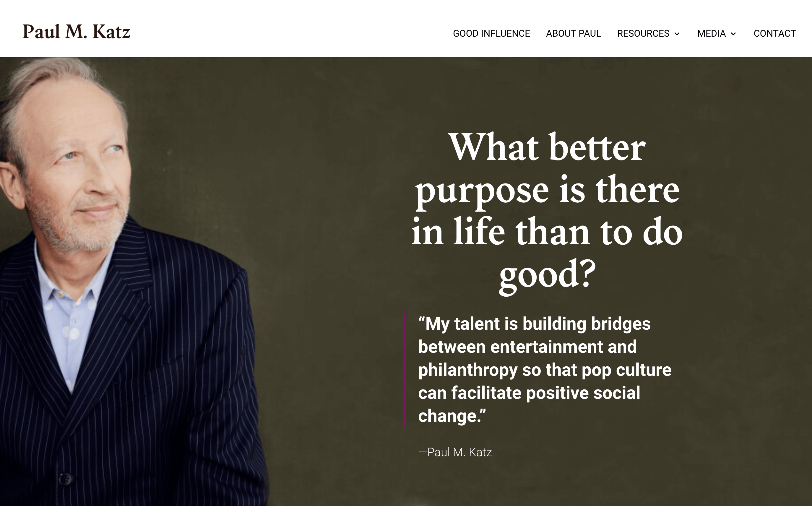Screen dimensions: 812x507
Task: Click the Paul M. Katz site logo
Action: [x=77, y=32]
